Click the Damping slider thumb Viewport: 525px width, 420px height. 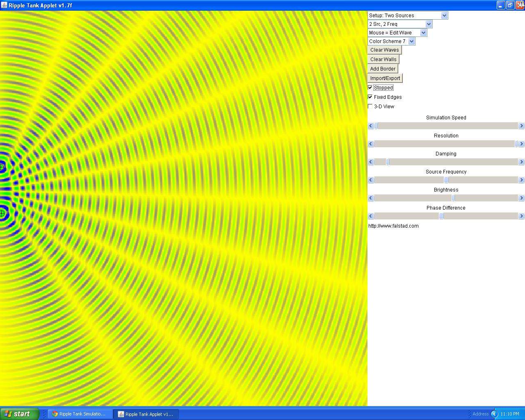pos(388,162)
